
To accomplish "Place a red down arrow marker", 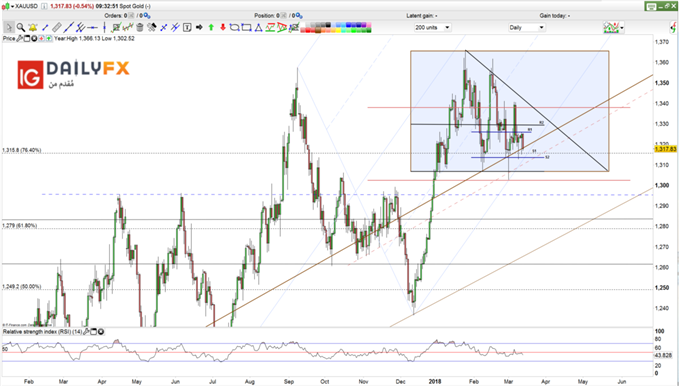I will [x=223, y=27].
